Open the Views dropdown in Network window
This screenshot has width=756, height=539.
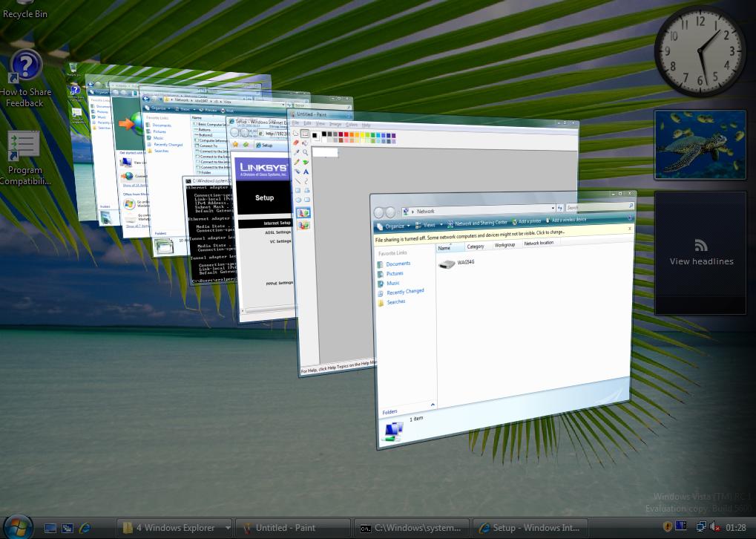pyautogui.click(x=429, y=225)
